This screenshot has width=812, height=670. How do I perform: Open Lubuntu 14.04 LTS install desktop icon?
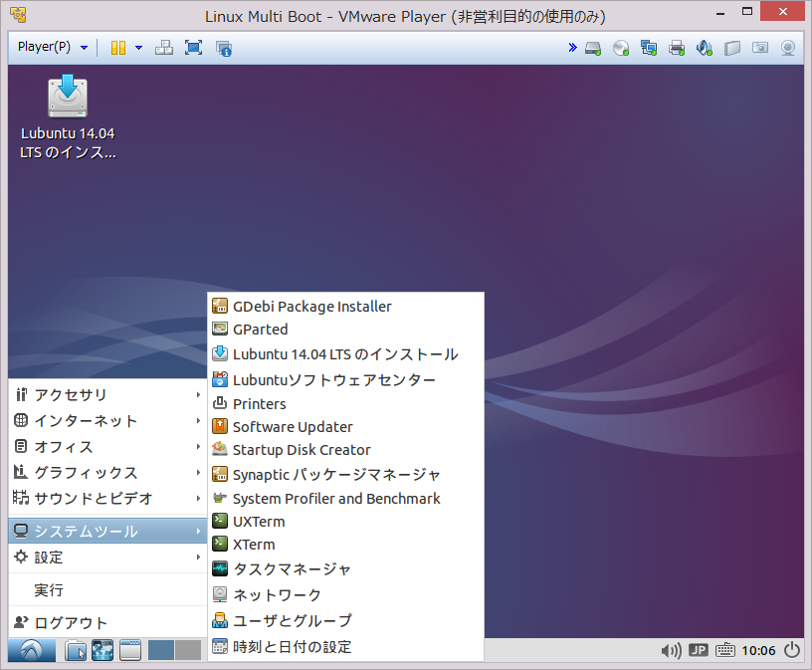pyautogui.click(x=68, y=117)
